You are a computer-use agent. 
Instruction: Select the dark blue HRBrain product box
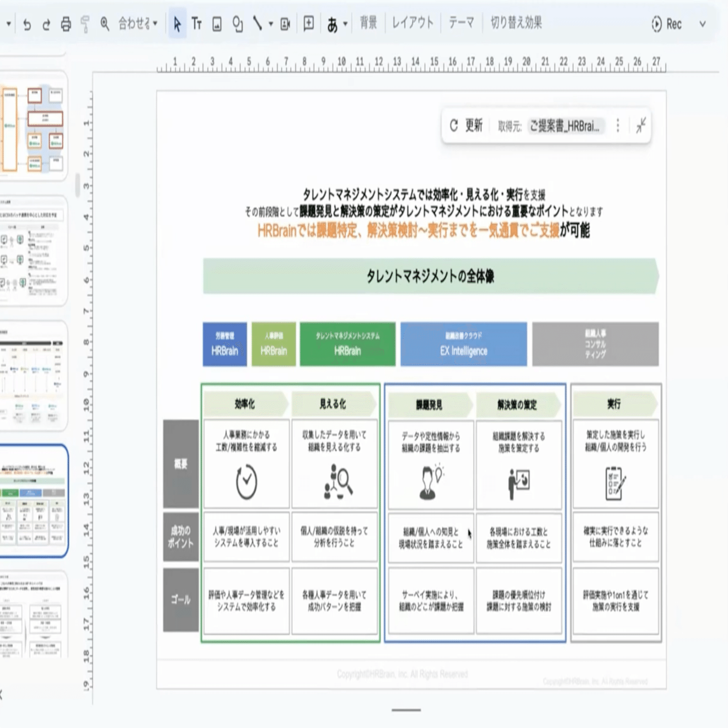225,344
